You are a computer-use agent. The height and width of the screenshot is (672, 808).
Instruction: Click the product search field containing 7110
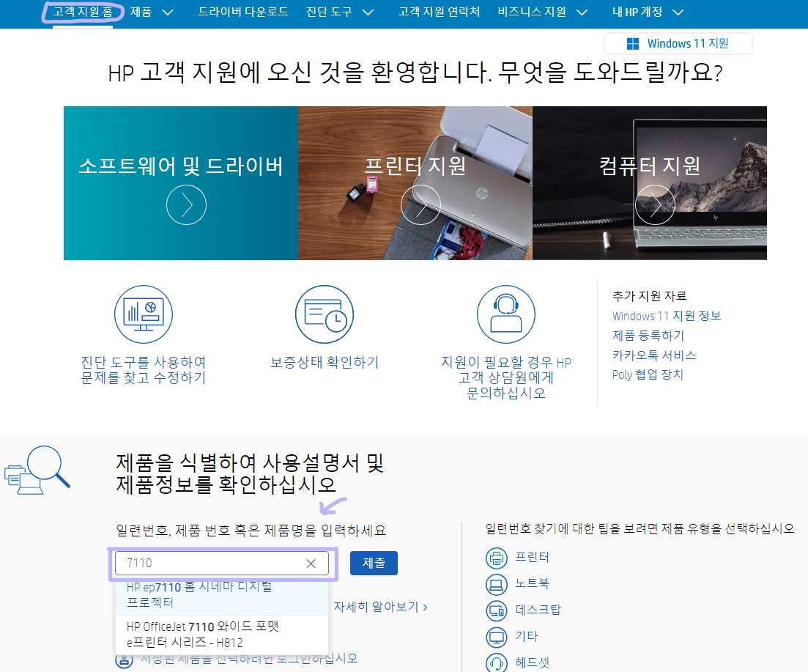[x=221, y=564]
